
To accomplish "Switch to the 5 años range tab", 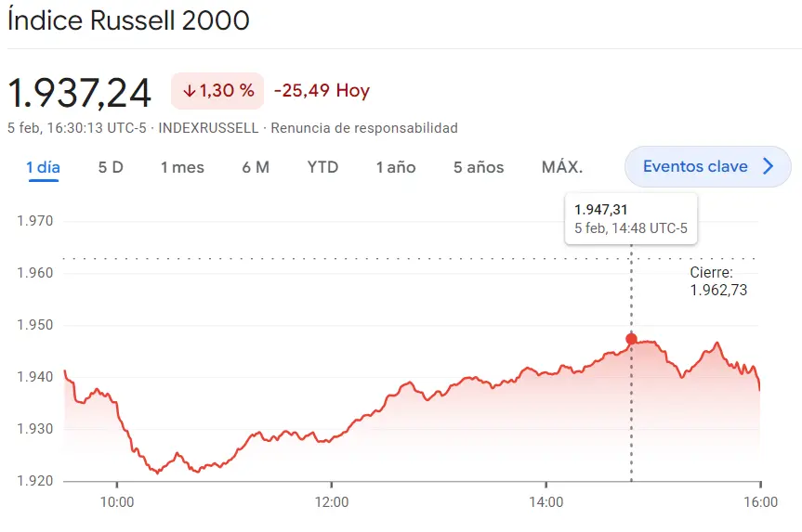I will [479, 167].
